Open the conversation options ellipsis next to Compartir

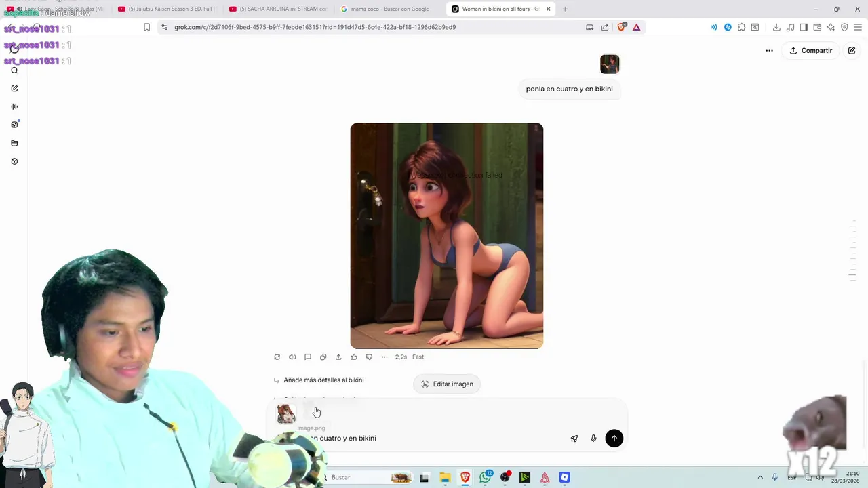tap(769, 51)
